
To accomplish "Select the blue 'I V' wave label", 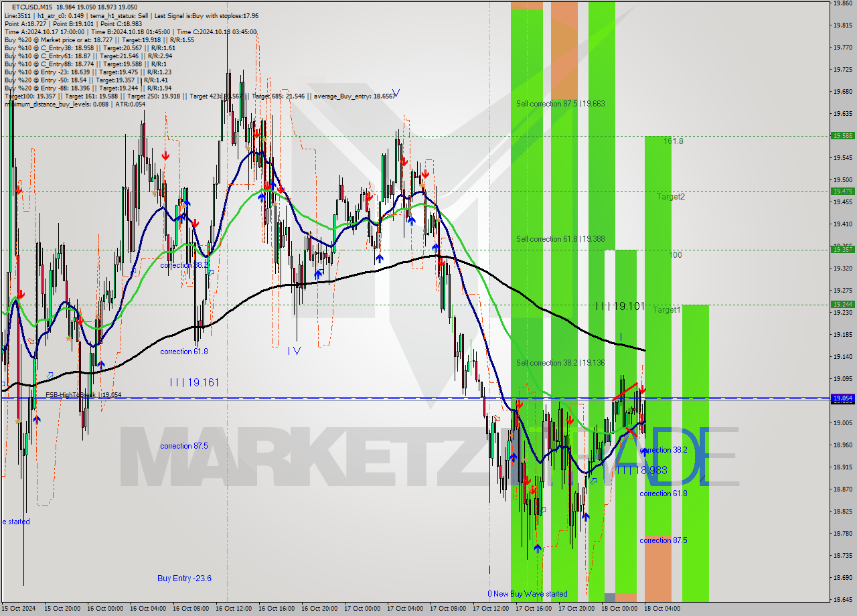I will (294, 350).
